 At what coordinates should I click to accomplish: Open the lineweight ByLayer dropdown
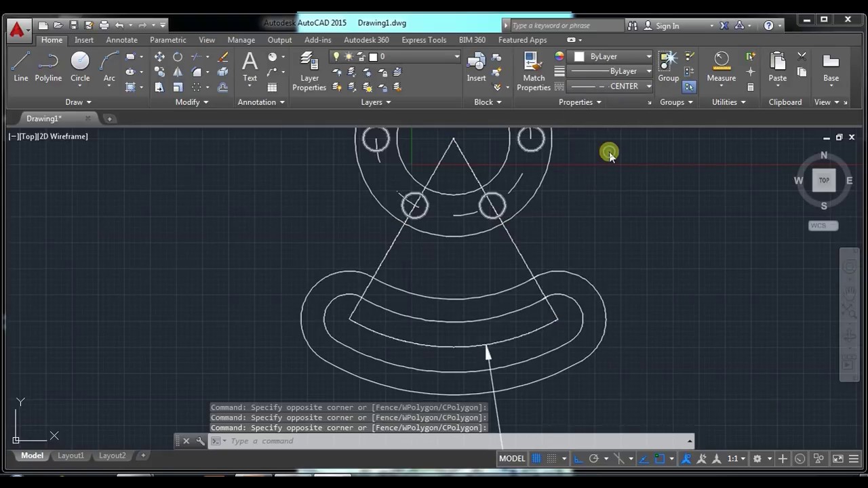click(648, 71)
